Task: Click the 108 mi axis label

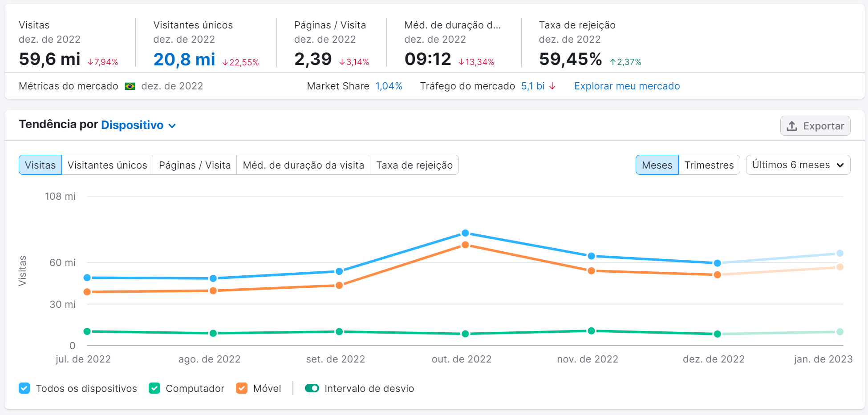Action: pyautogui.click(x=60, y=196)
